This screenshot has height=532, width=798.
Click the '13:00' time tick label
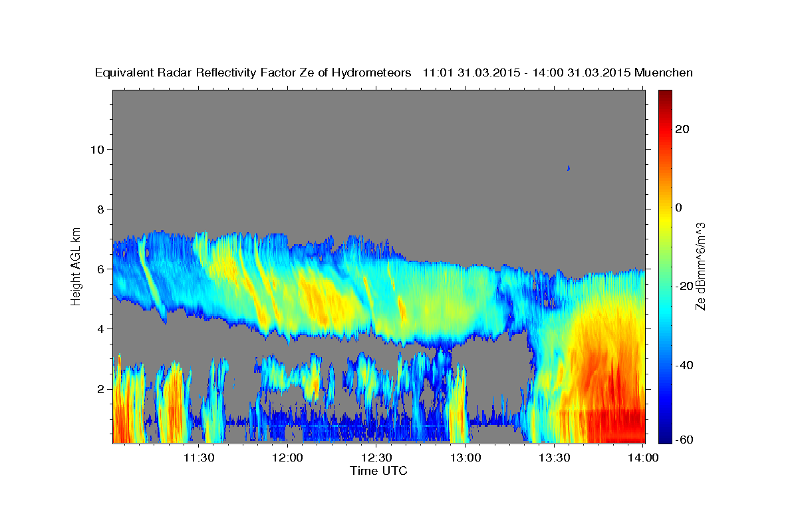pos(465,458)
